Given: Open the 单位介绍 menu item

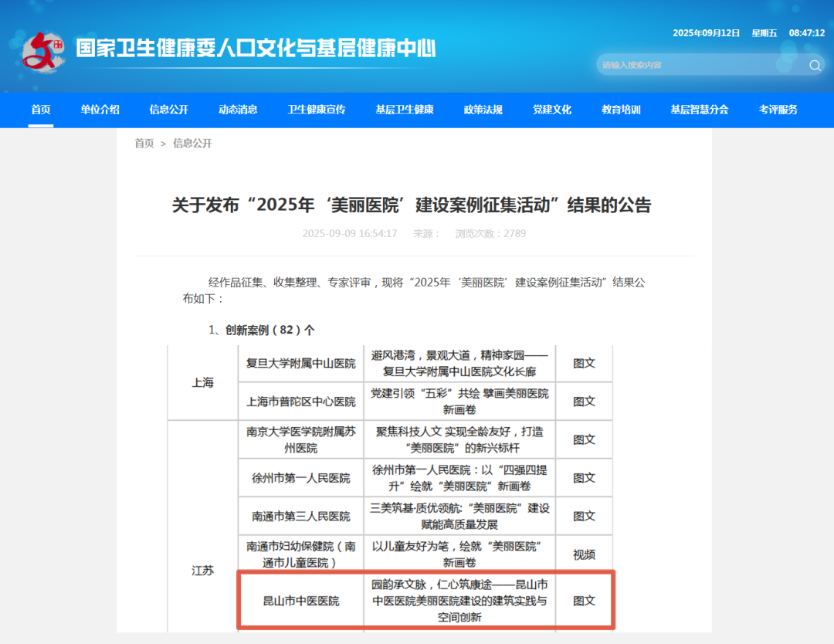Looking at the screenshot, I should [x=100, y=110].
